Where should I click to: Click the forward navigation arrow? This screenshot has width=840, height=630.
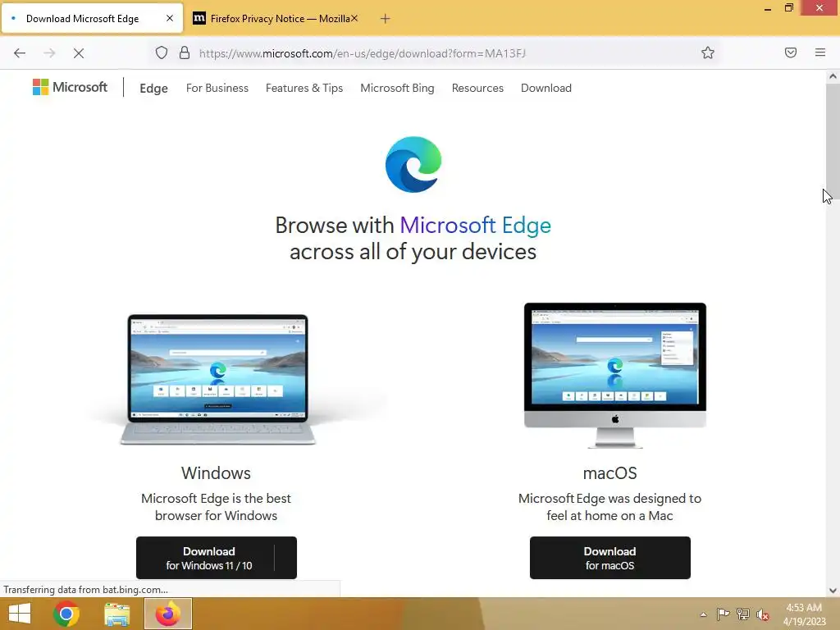click(x=49, y=53)
